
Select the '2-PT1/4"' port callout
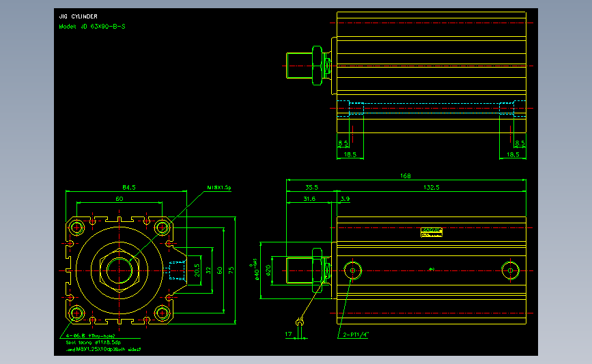[x=356, y=335]
